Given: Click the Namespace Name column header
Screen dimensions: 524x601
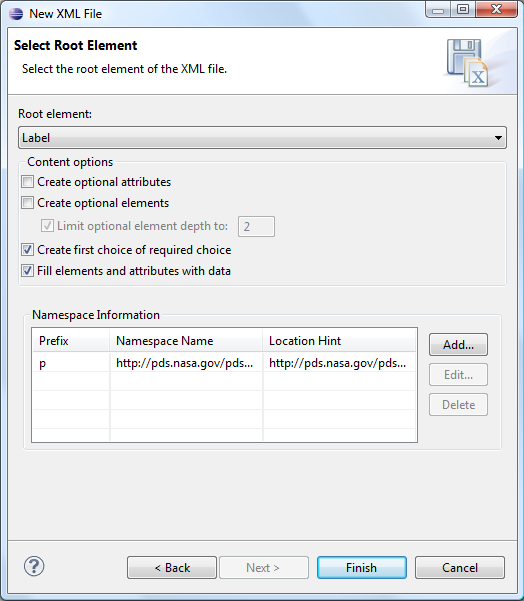Looking at the screenshot, I should tap(186, 341).
